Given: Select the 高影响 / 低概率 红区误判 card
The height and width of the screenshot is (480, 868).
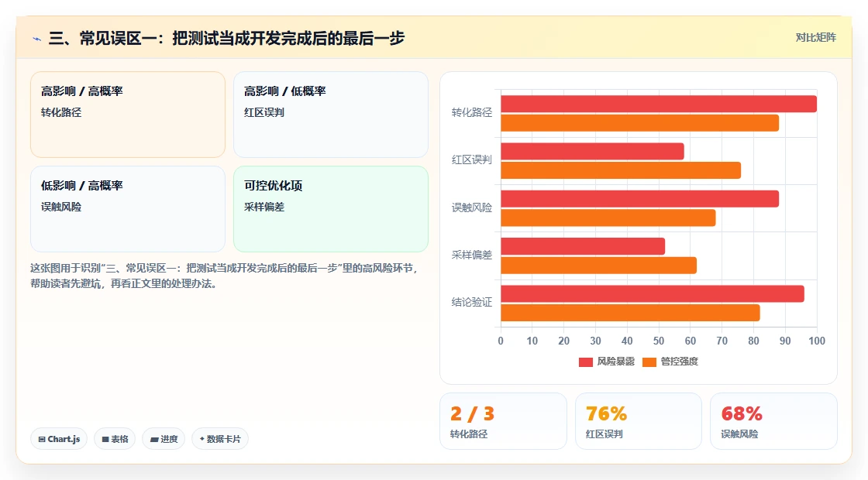Looking at the screenshot, I should 331,115.
